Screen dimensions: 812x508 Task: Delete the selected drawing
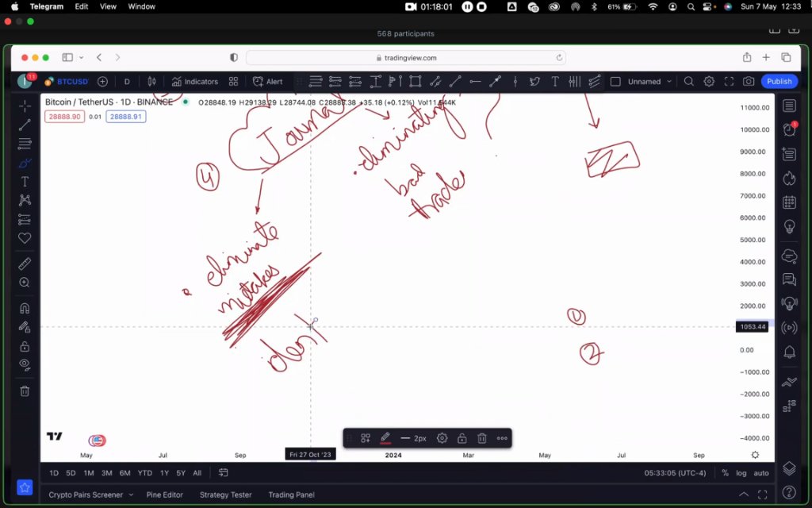481,438
